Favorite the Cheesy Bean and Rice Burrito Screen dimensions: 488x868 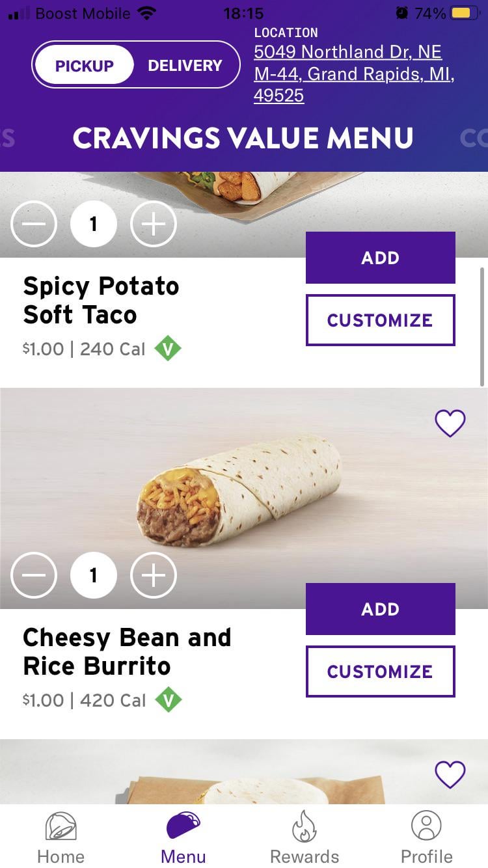[450, 424]
